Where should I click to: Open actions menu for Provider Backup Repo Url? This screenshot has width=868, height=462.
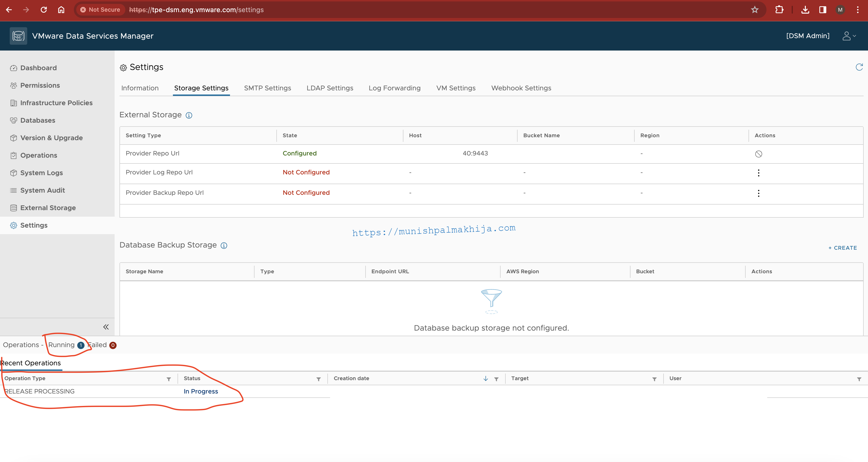tap(758, 193)
